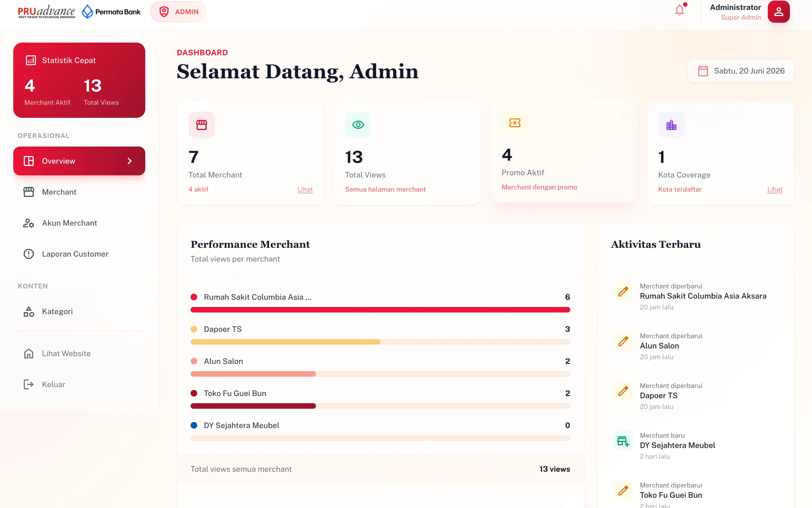Click 'Dapoer TS' in performance list
812x508 pixels.
pos(223,329)
